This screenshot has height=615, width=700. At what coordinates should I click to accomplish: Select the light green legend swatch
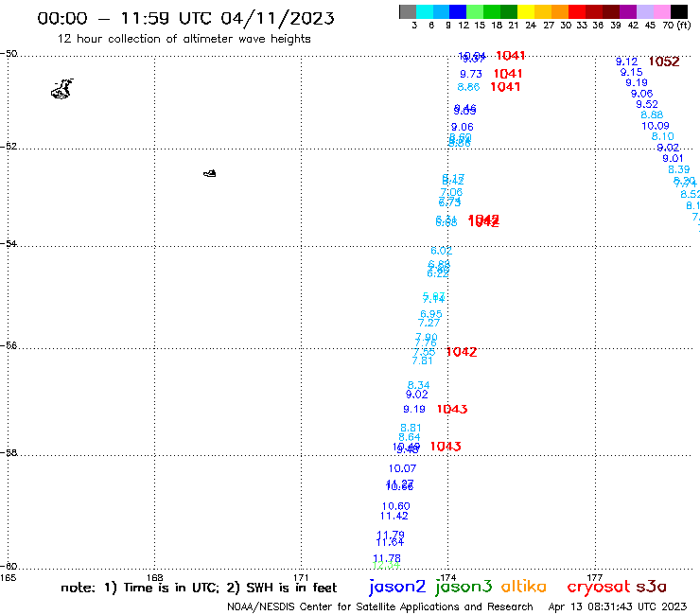(475, 11)
